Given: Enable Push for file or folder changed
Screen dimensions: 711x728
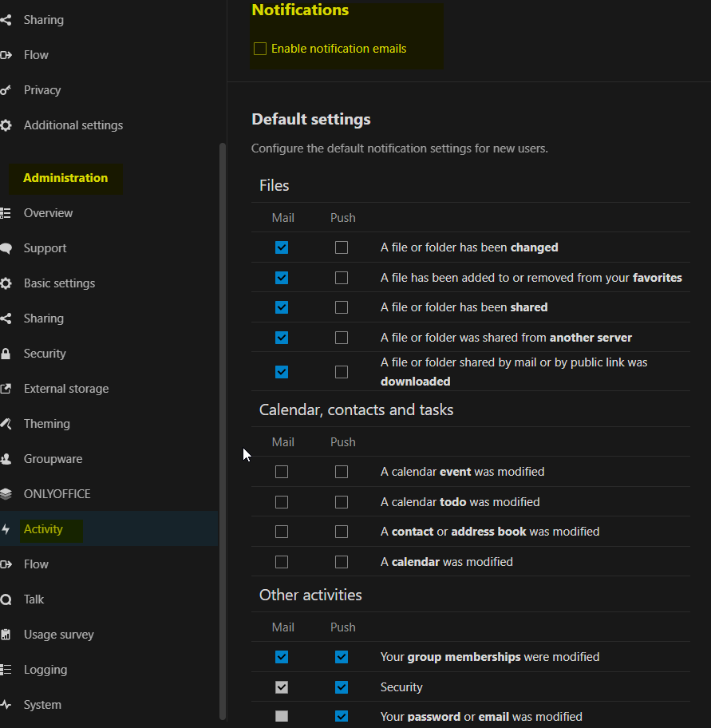Looking at the screenshot, I should [x=342, y=247].
